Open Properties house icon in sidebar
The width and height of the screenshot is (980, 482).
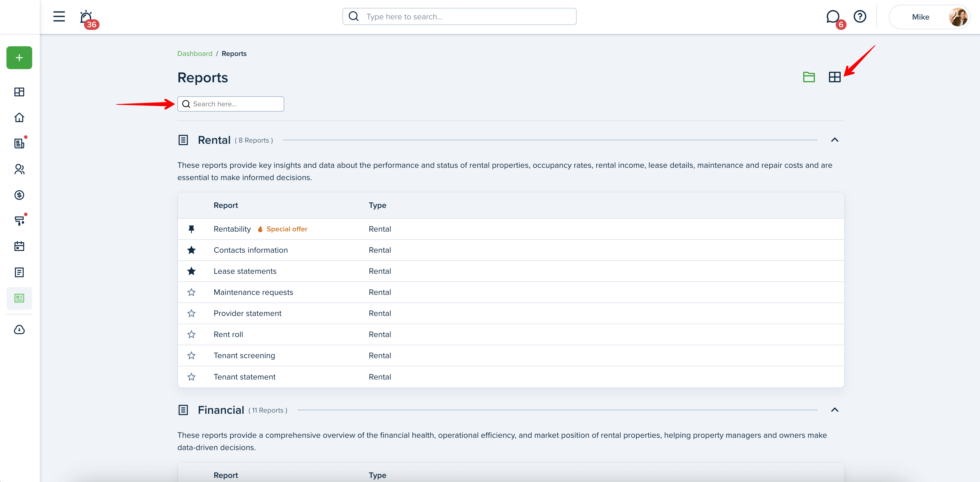19,118
